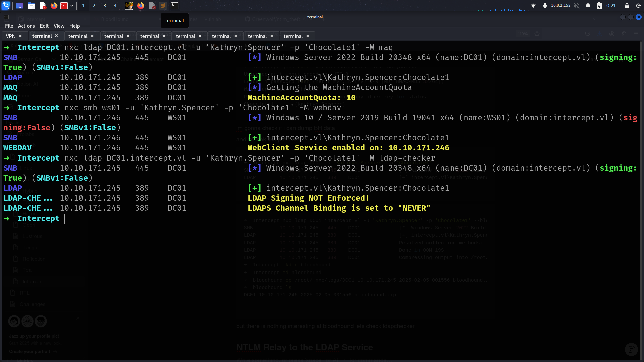The image size is (644, 362).
Task: Open the file manager launcher
Action: pyautogui.click(x=31, y=6)
